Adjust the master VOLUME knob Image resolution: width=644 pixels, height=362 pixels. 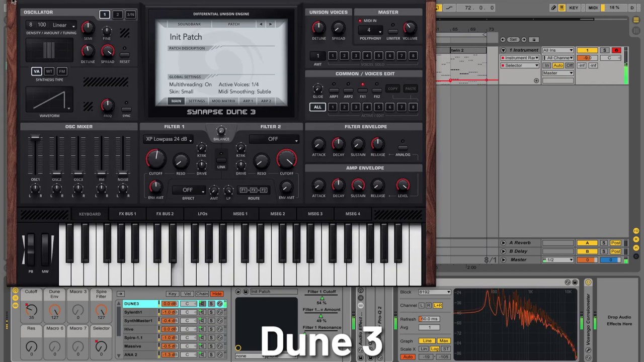click(410, 27)
